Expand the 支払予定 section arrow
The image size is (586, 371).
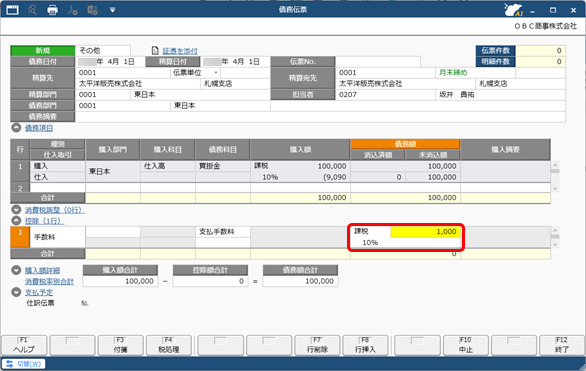pos(16,292)
